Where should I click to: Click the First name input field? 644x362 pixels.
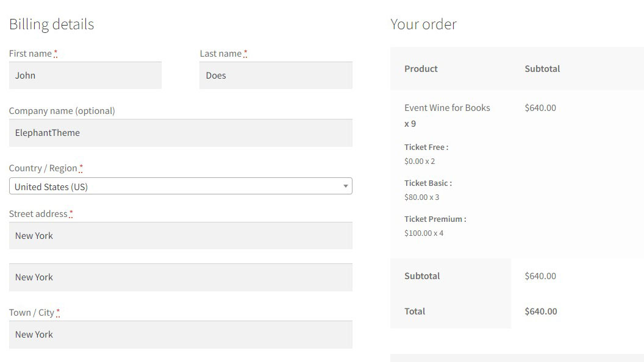point(85,76)
